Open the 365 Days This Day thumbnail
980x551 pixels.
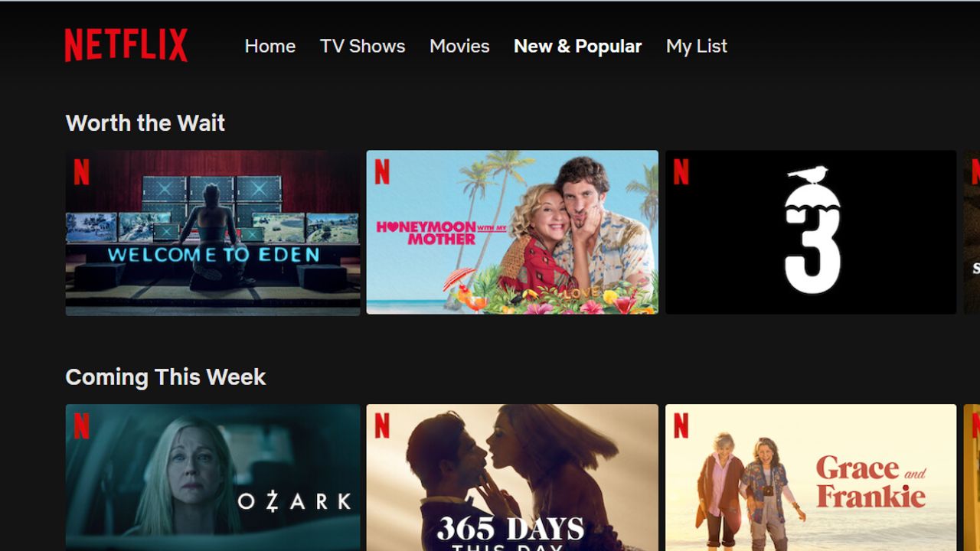512,478
